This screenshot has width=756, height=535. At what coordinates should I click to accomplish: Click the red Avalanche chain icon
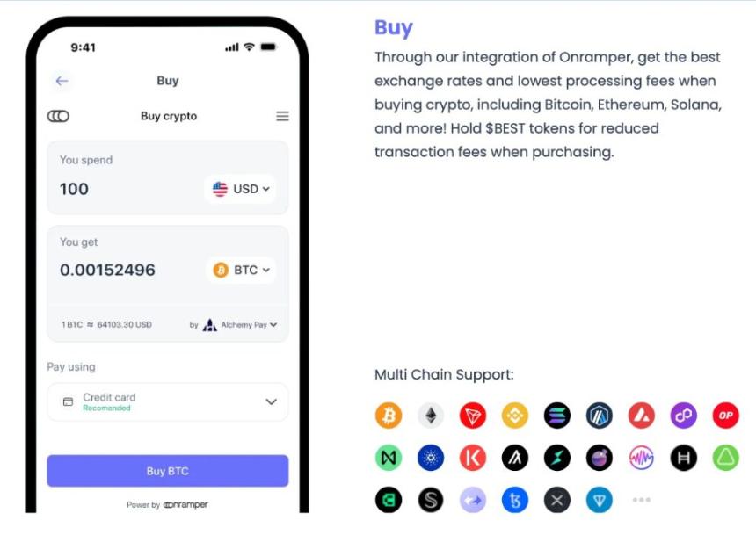point(641,415)
